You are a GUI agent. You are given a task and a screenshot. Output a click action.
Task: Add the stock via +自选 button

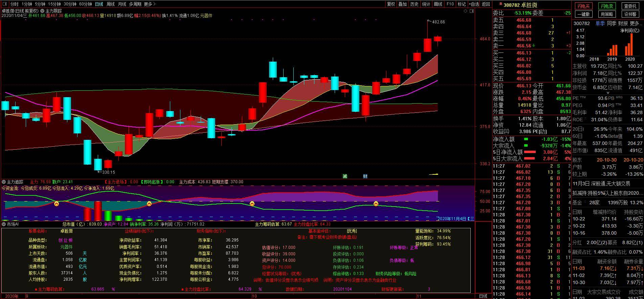pyautogui.click(x=474, y=4)
